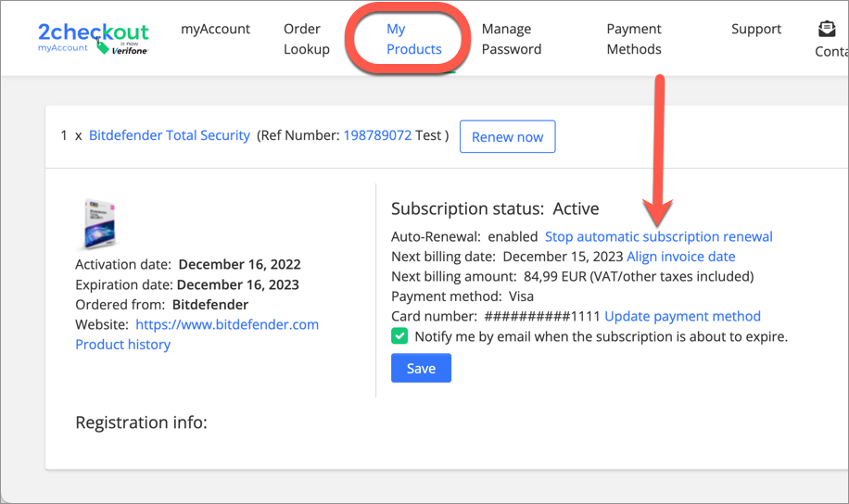Click the Registration info: heading
The width and height of the screenshot is (849, 504).
tap(141, 422)
